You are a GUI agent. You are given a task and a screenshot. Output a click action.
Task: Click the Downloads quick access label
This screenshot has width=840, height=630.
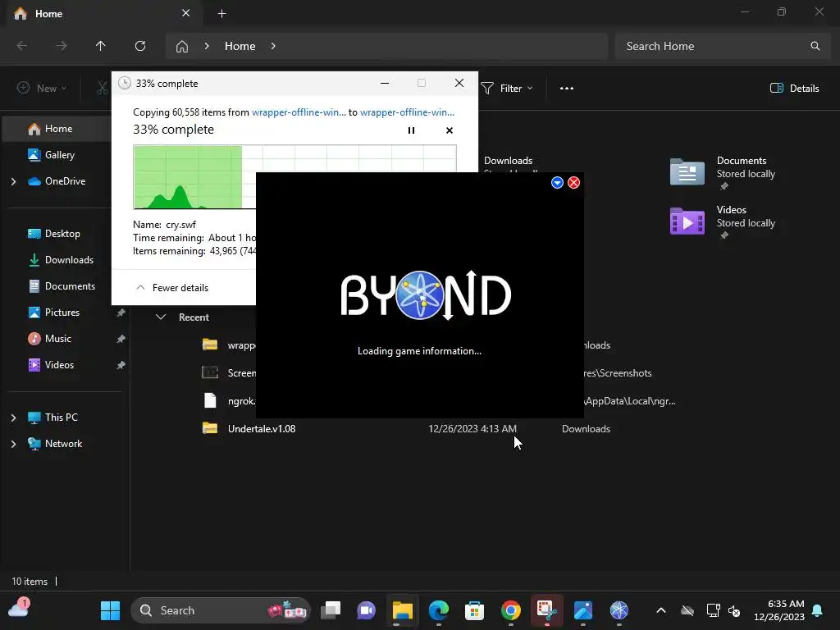509,161
